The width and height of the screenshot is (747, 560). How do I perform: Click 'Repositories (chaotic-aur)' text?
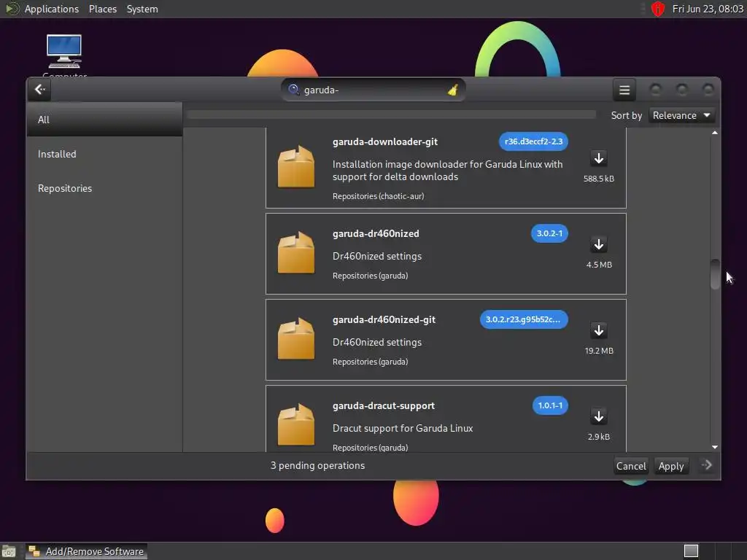point(378,196)
